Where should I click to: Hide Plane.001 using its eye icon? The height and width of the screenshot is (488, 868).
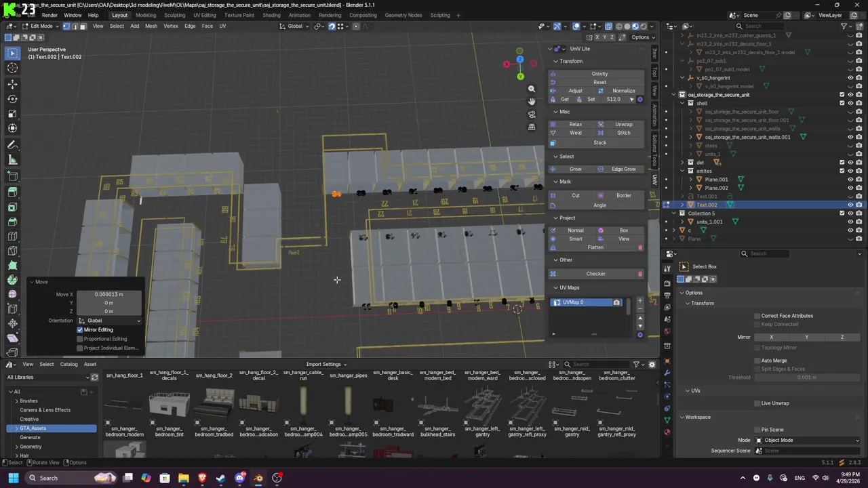(x=850, y=180)
